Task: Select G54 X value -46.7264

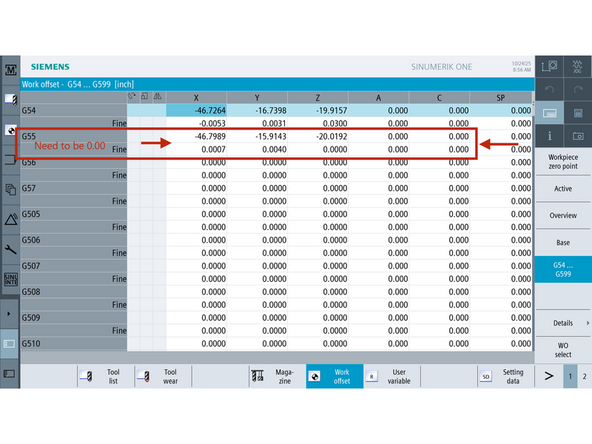Action: pos(196,111)
